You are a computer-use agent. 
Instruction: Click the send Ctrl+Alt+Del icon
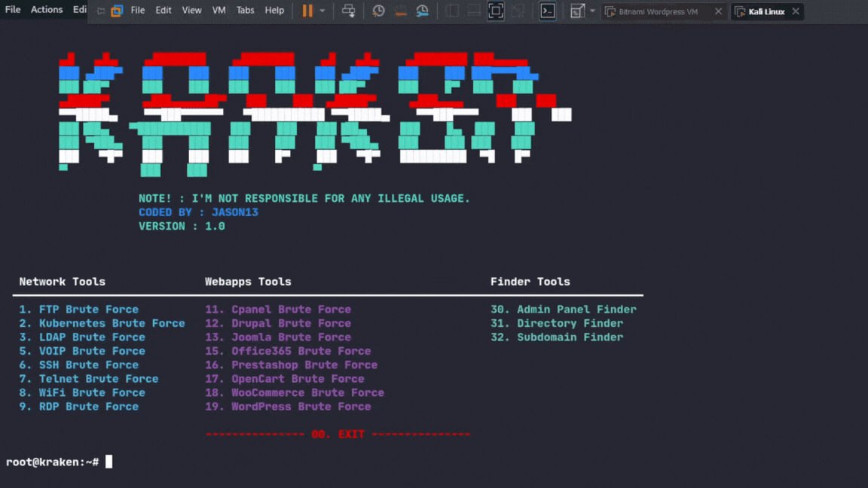click(x=348, y=11)
